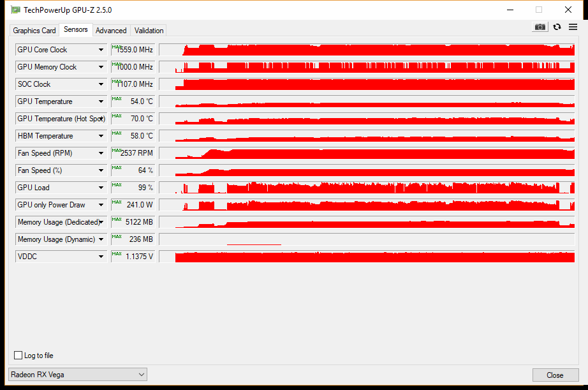Click the Fan Speed (RPM) history graph

[x=367, y=153]
